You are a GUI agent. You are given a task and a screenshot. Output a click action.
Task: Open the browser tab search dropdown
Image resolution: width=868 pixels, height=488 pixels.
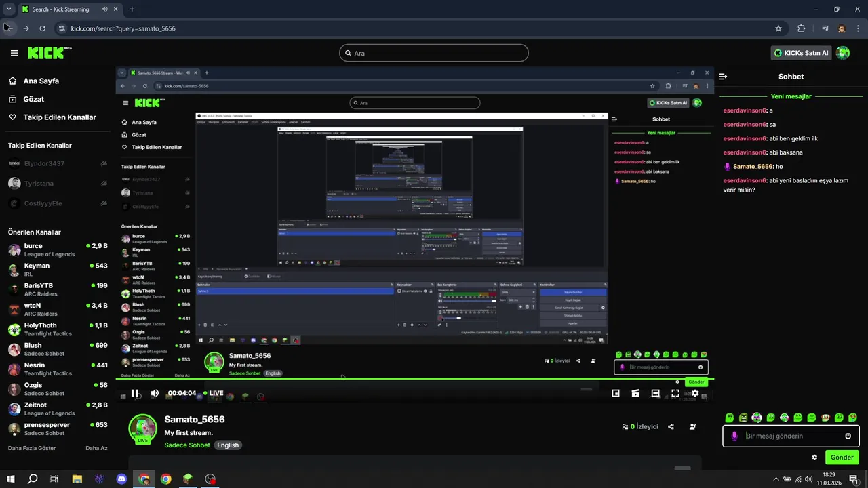click(x=9, y=9)
